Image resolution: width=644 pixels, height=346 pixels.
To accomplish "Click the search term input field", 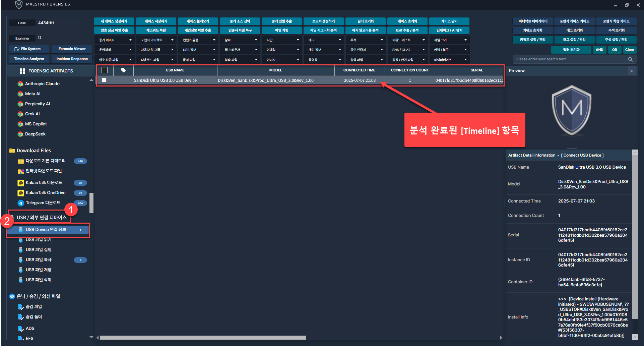I will point(570,59).
